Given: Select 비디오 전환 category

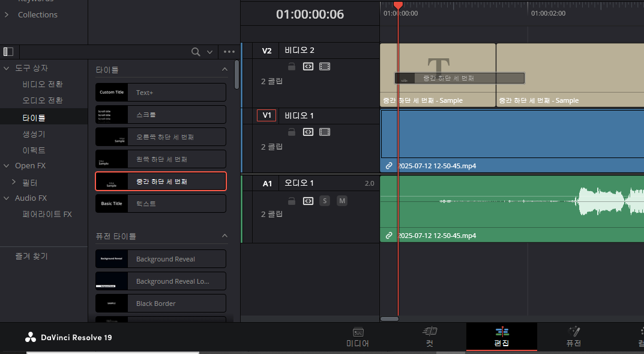Looking at the screenshot, I should [x=43, y=84].
